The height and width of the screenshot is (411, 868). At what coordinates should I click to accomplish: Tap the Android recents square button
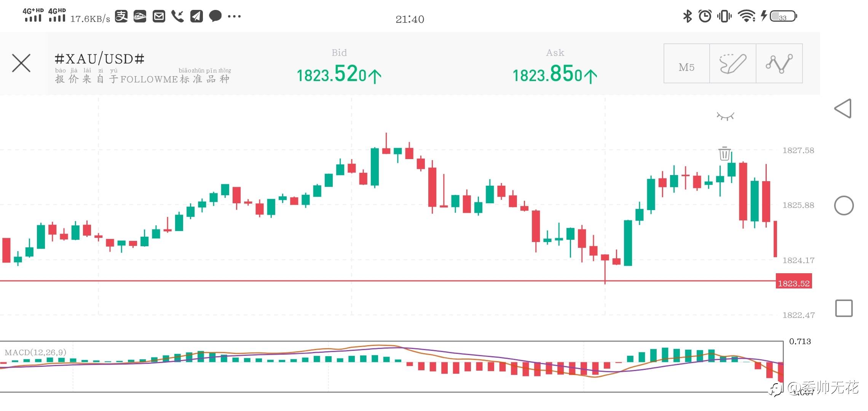[x=844, y=308]
